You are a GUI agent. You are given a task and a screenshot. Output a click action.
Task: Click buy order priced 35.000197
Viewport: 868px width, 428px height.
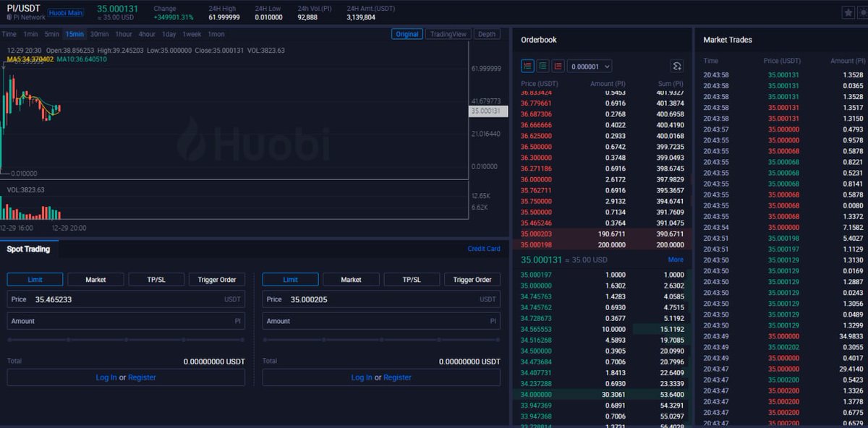[603, 275]
